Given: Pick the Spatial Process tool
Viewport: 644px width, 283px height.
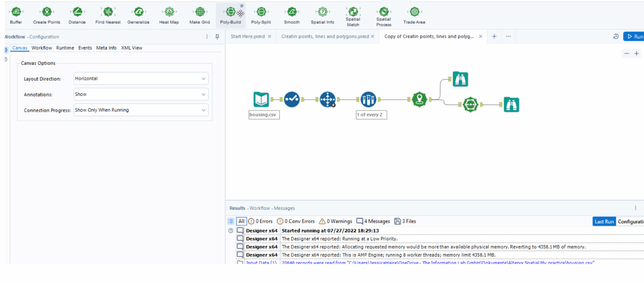Looking at the screenshot, I should 384,17.
